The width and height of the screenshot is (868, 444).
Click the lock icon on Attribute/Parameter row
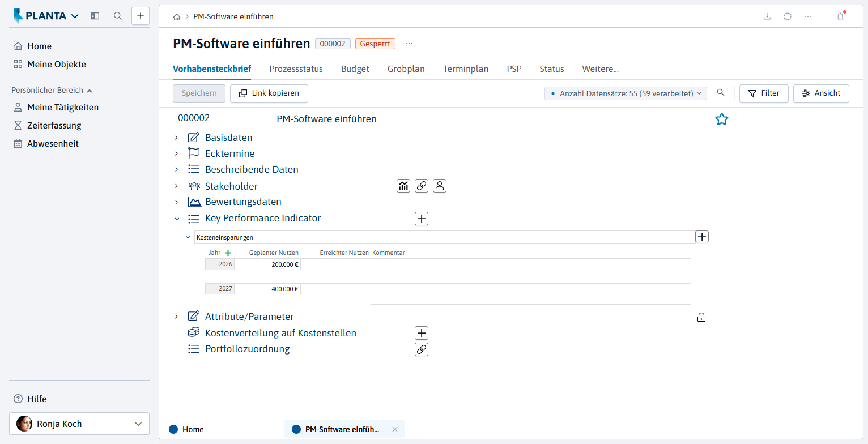pos(701,317)
